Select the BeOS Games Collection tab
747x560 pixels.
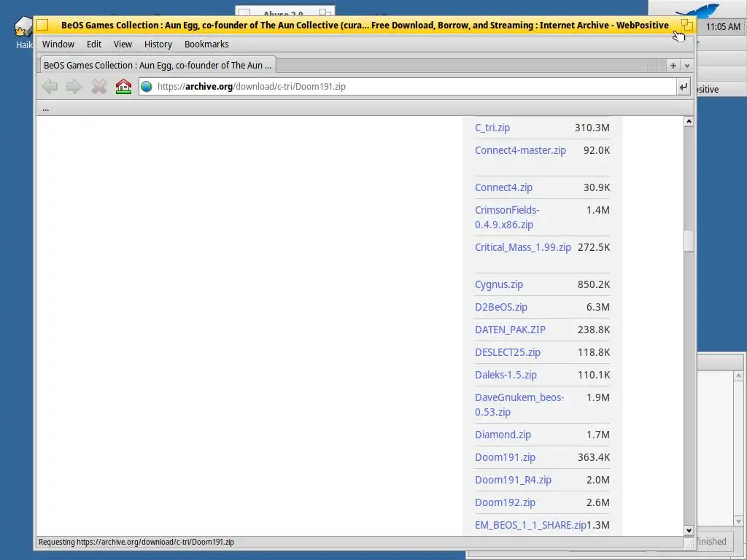[x=158, y=65]
